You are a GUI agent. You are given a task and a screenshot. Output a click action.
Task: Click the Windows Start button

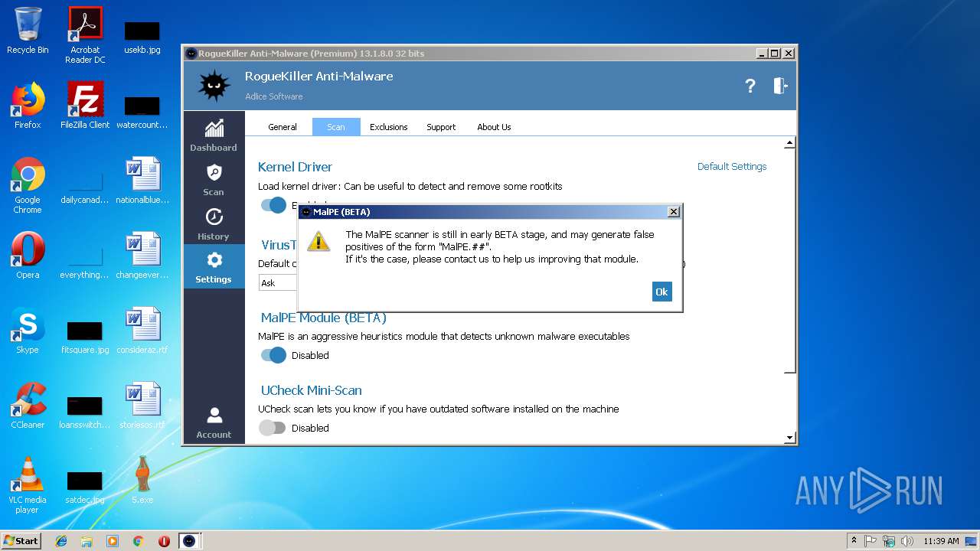point(21,541)
